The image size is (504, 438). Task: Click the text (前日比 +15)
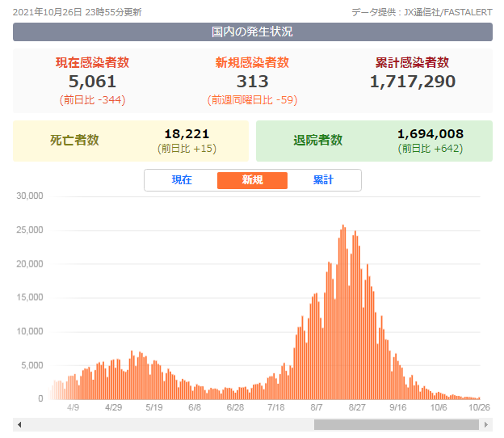pyautogui.click(x=187, y=149)
